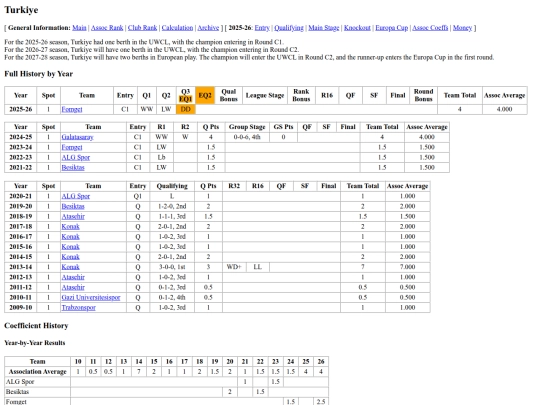Open the Assoc Rank link
The image size is (540, 405).
pos(107,28)
